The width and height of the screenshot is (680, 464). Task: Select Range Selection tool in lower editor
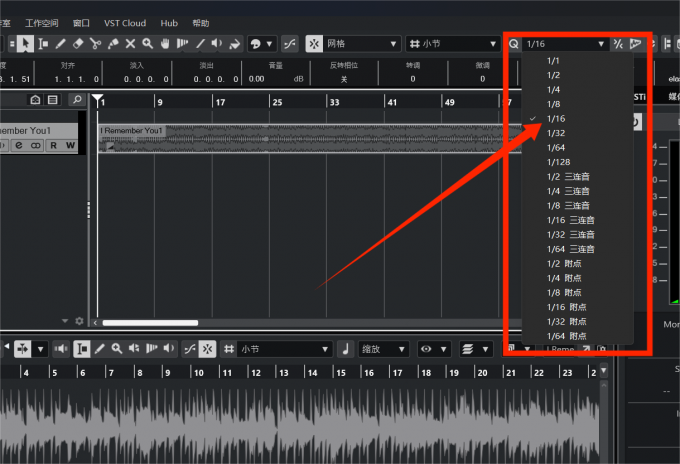click(x=82, y=349)
